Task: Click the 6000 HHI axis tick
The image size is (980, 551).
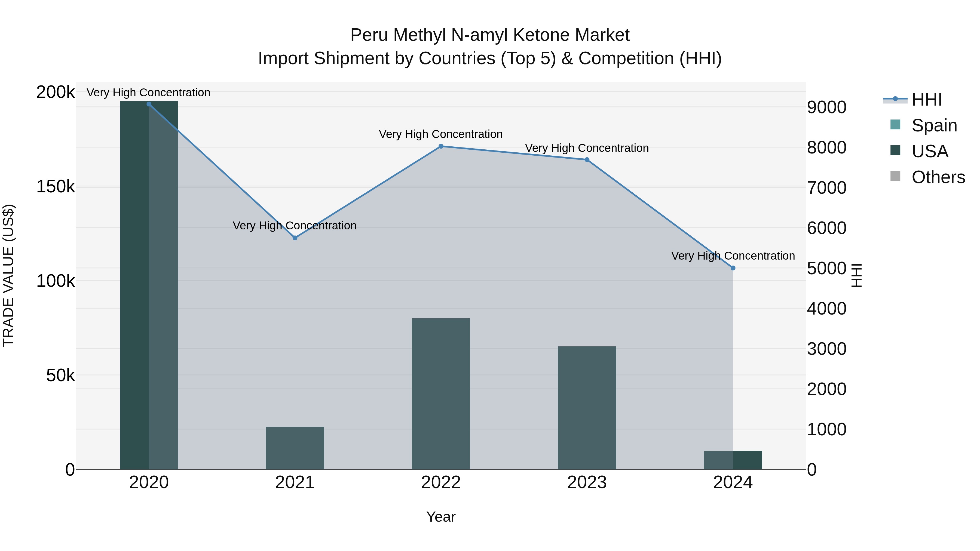Action: (827, 228)
